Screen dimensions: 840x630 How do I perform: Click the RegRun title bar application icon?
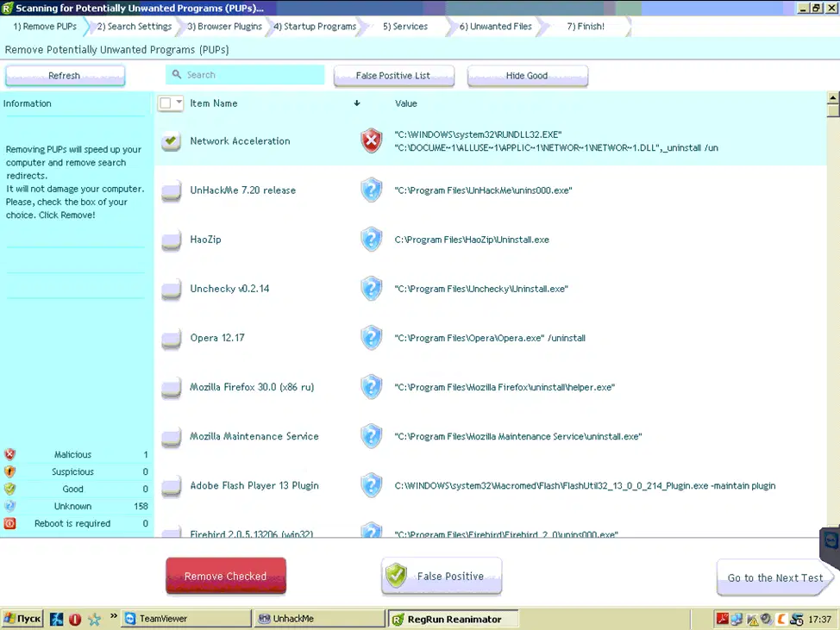7,8
